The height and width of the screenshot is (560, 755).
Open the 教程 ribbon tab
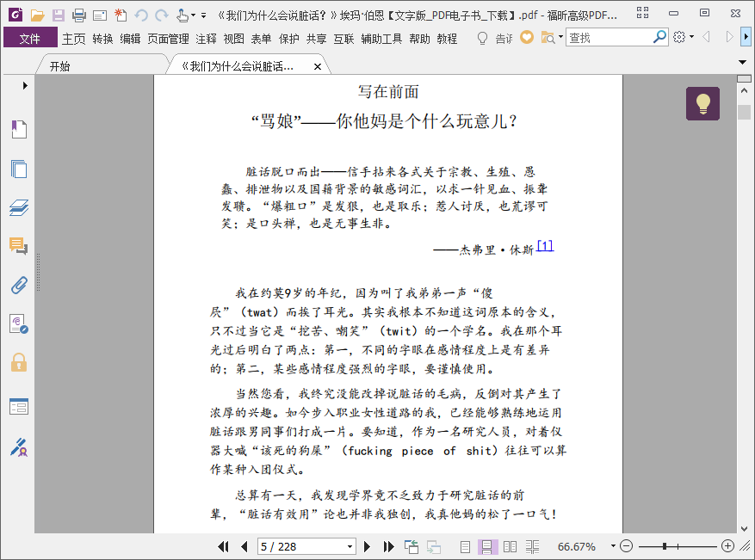click(x=447, y=39)
